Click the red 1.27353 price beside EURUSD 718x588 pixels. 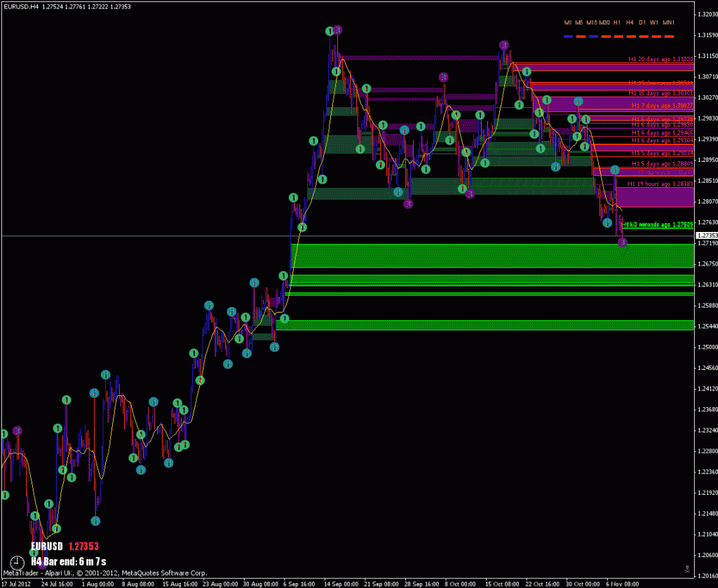tap(83, 546)
